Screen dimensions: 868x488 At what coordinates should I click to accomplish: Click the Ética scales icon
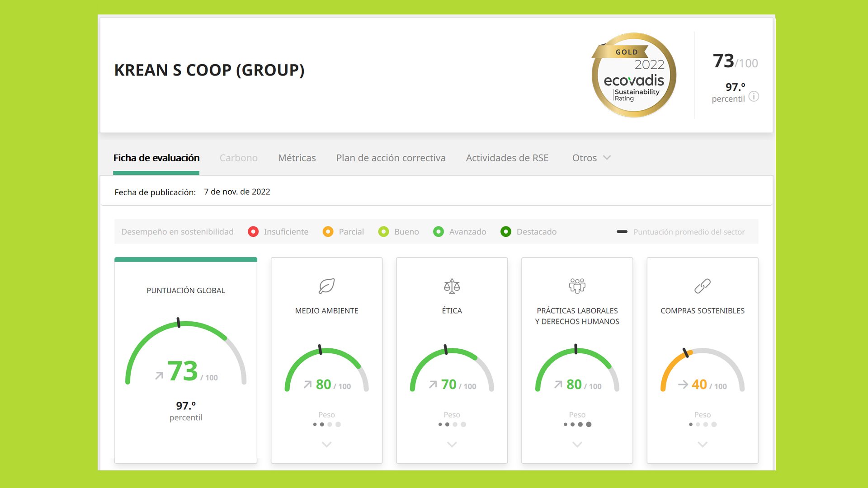click(452, 286)
